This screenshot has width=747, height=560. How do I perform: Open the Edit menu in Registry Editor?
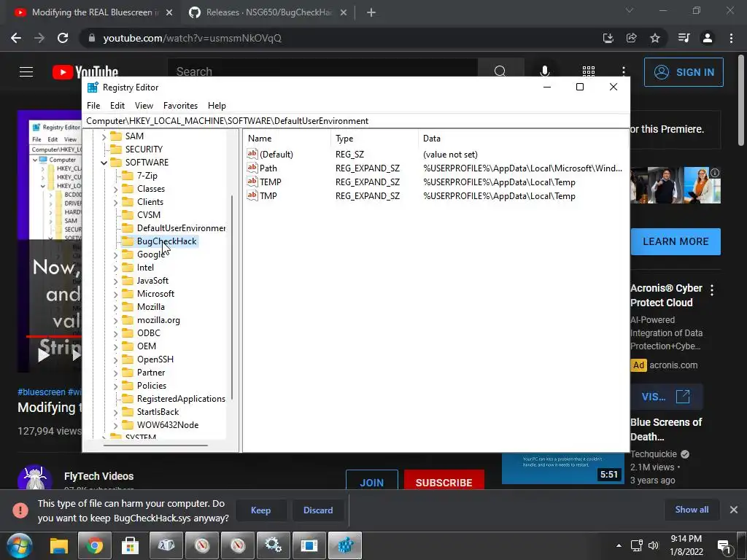[117, 106]
